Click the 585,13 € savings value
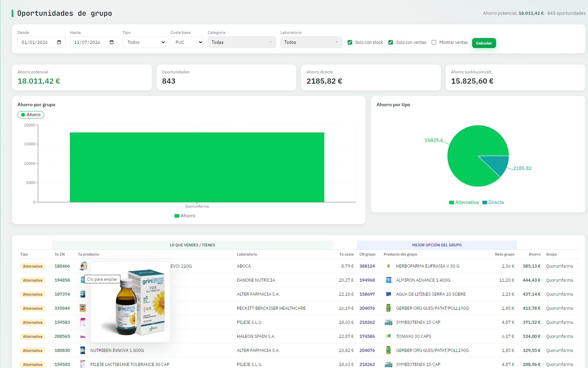This screenshot has height=368, width=588. pyautogui.click(x=531, y=266)
